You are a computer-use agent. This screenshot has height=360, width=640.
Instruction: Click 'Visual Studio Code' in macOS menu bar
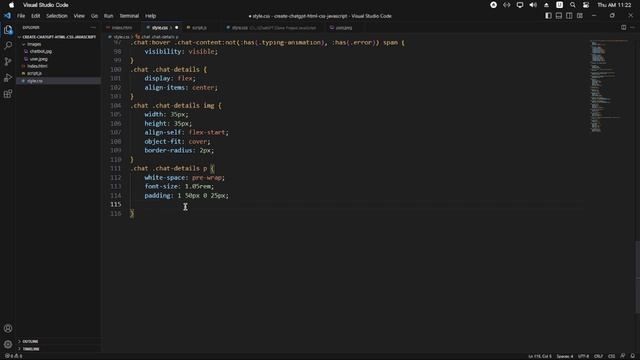[46, 5]
